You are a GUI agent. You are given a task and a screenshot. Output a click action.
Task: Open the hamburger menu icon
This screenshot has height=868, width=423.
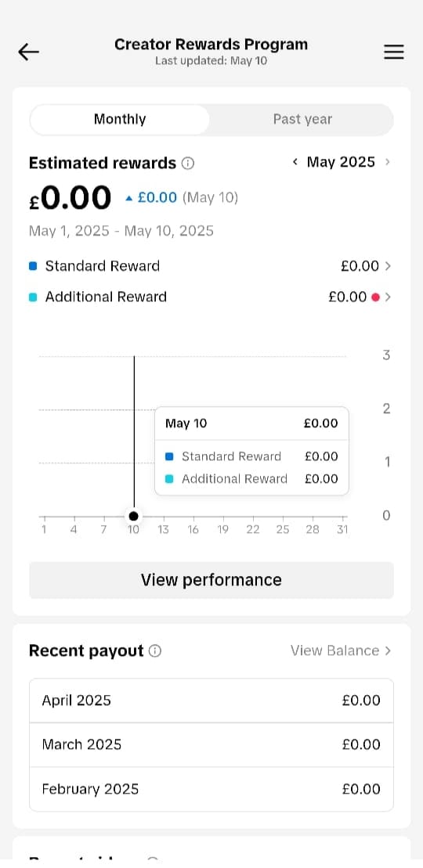coord(394,52)
